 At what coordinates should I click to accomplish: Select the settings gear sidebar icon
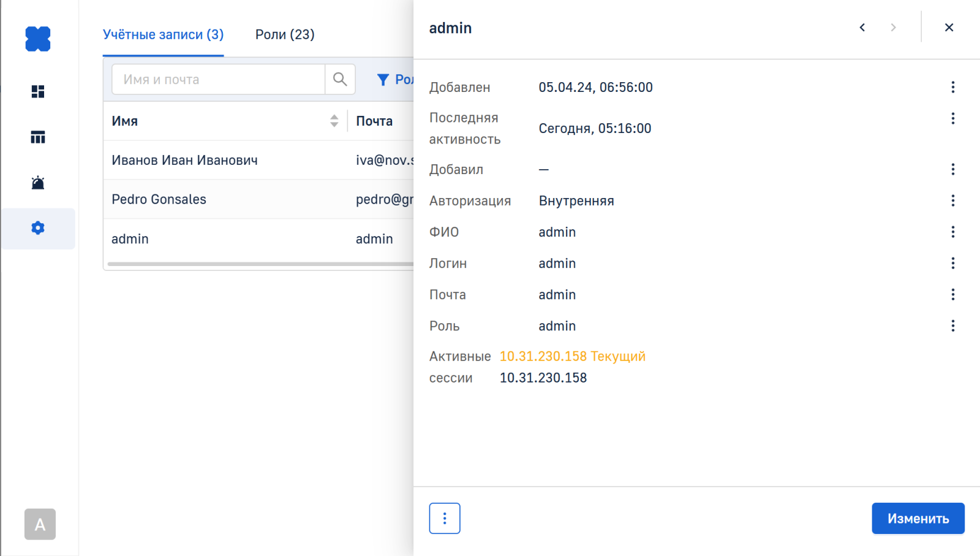point(38,228)
